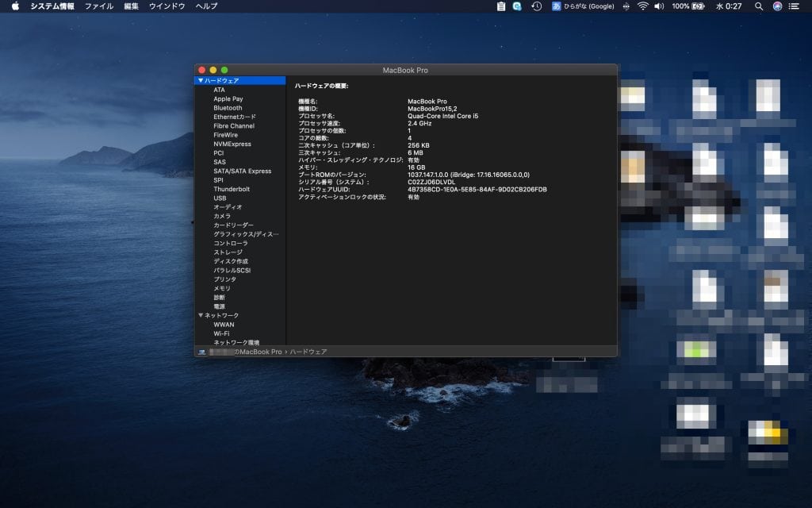812x508 pixels.
Task: Select NVMExpress in the sidebar
Action: pos(232,144)
